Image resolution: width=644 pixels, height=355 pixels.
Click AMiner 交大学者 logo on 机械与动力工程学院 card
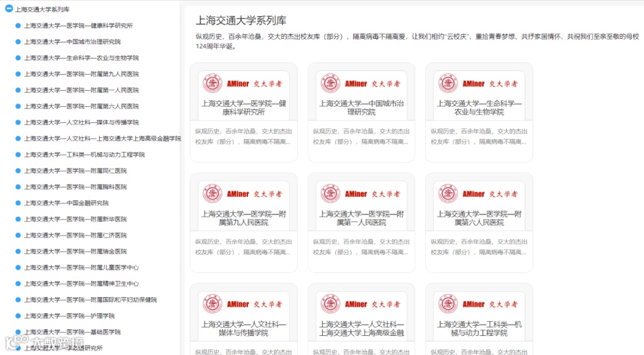click(x=490, y=304)
